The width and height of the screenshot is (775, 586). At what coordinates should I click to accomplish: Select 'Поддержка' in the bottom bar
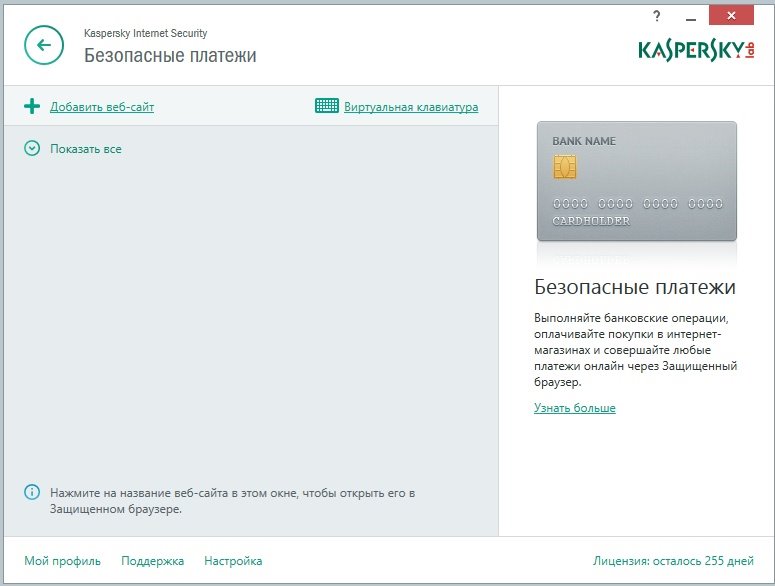click(152, 561)
